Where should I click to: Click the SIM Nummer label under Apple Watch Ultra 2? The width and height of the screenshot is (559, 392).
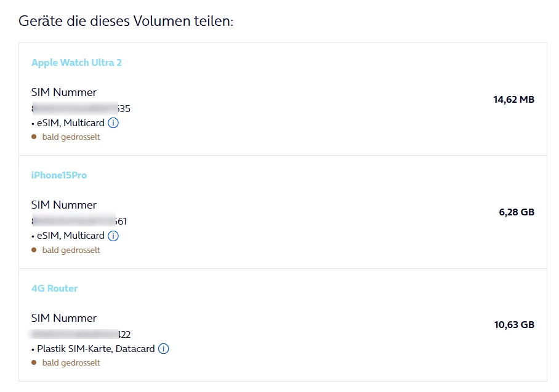[64, 92]
